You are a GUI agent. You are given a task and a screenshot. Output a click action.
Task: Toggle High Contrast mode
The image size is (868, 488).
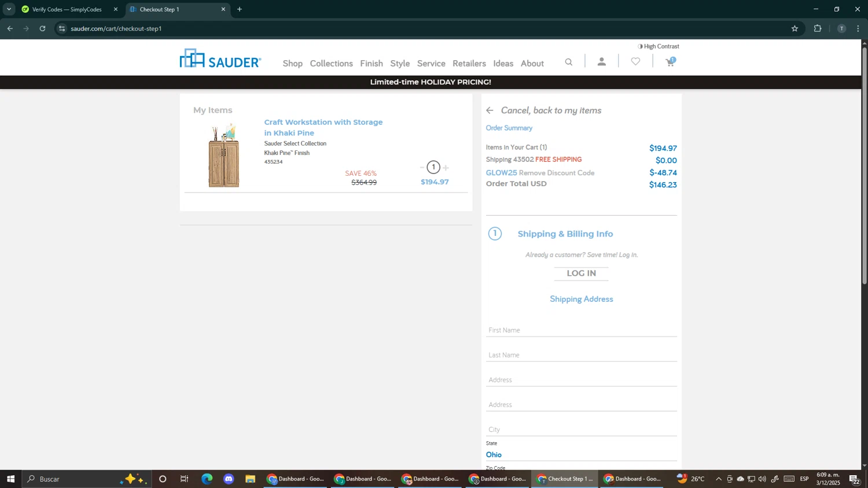659,46
